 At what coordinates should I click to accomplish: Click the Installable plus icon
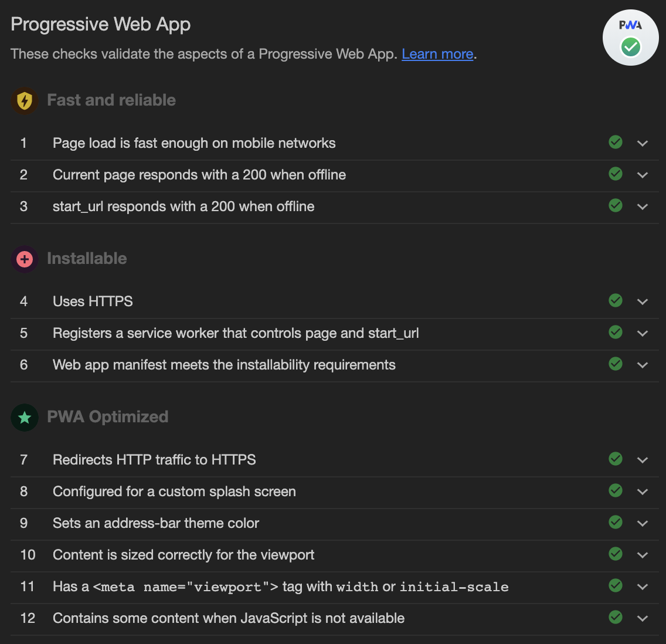tap(24, 259)
